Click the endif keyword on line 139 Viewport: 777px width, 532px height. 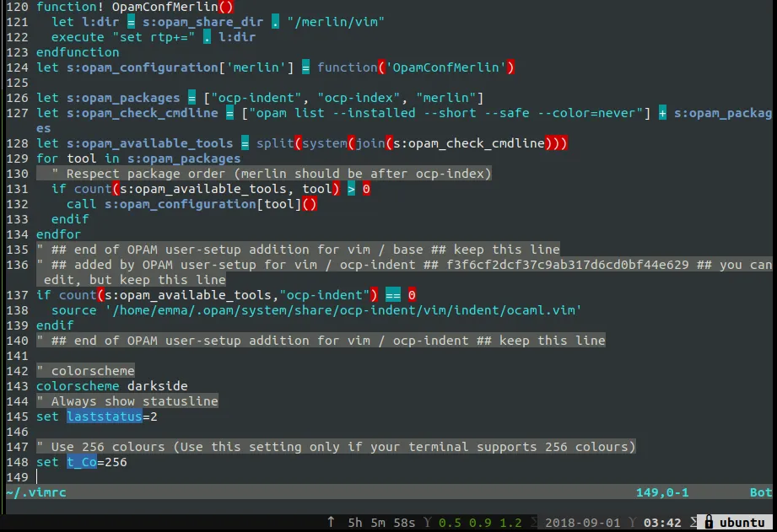pos(55,325)
